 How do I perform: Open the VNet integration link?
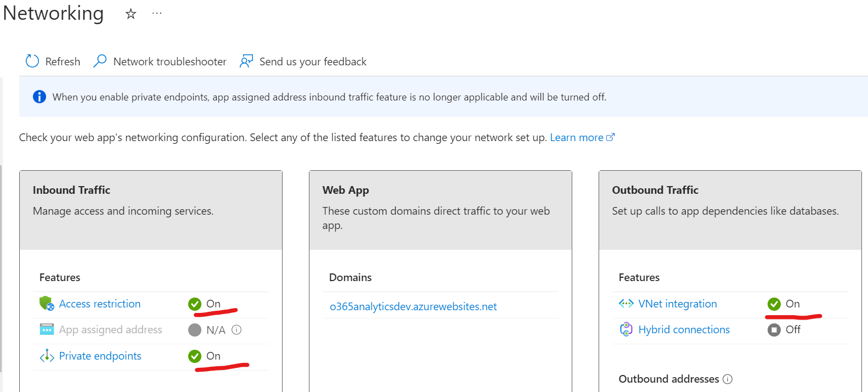pyautogui.click(x=678, y=304)
